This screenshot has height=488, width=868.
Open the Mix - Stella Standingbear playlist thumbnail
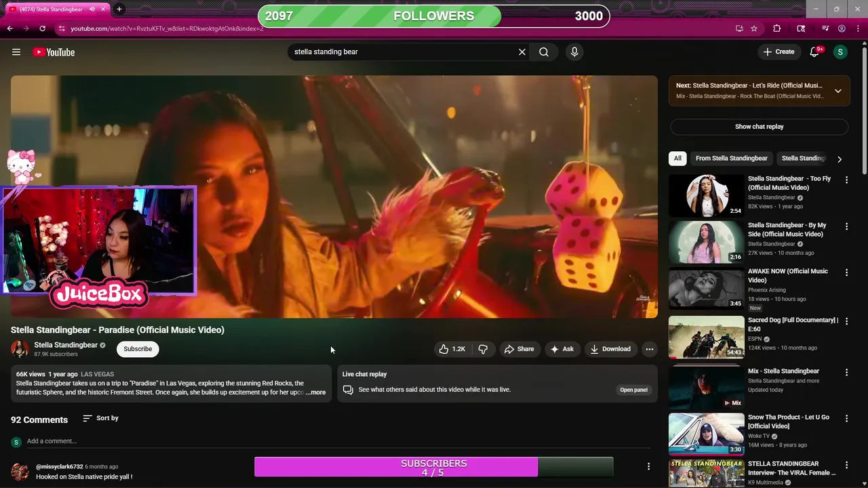[706, 387]
